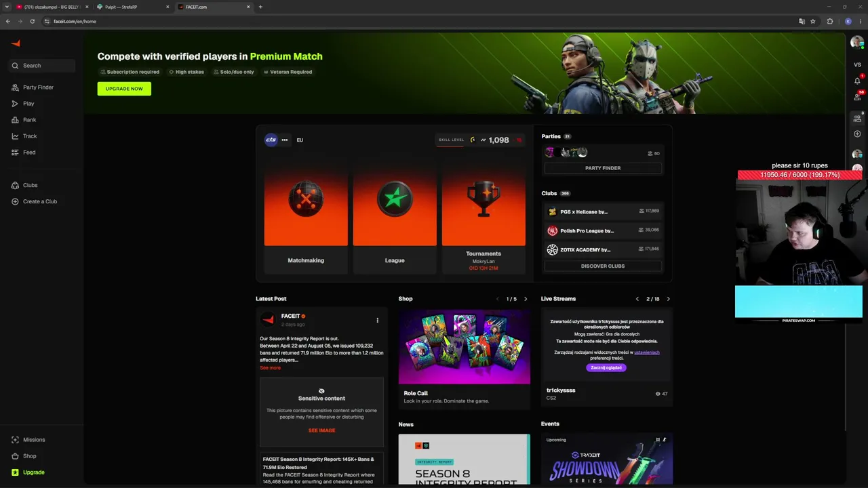Open the ustawieniach settings link
The height and width of the screenshot is (488, 868).
click(647, 352)
